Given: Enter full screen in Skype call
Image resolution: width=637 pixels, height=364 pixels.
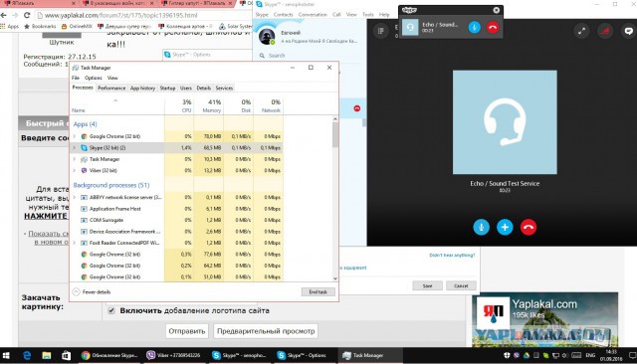Looking at the screenshot, I should (x=581, y=31).
